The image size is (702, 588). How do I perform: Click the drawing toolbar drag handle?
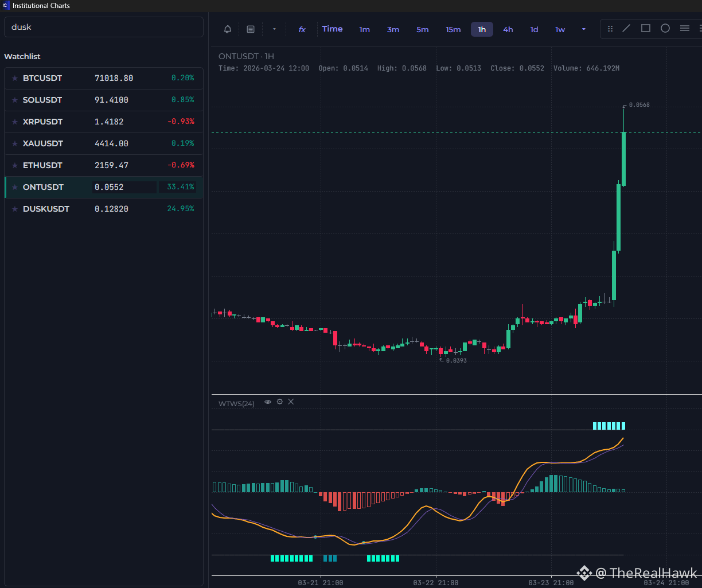tap(610, 29)
